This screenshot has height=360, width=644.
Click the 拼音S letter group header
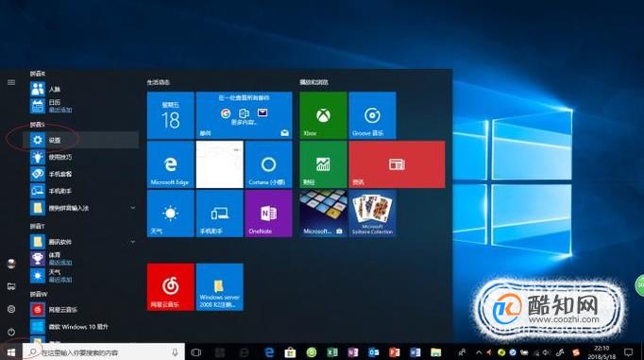coord(38,125)
